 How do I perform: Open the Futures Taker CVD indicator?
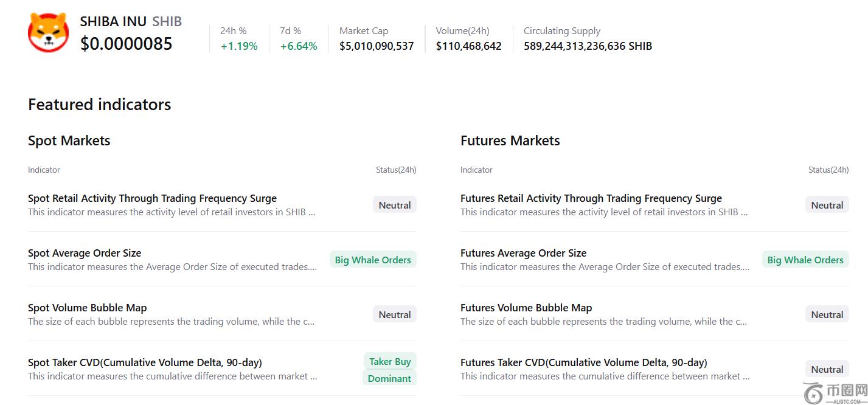coord(583,362)
